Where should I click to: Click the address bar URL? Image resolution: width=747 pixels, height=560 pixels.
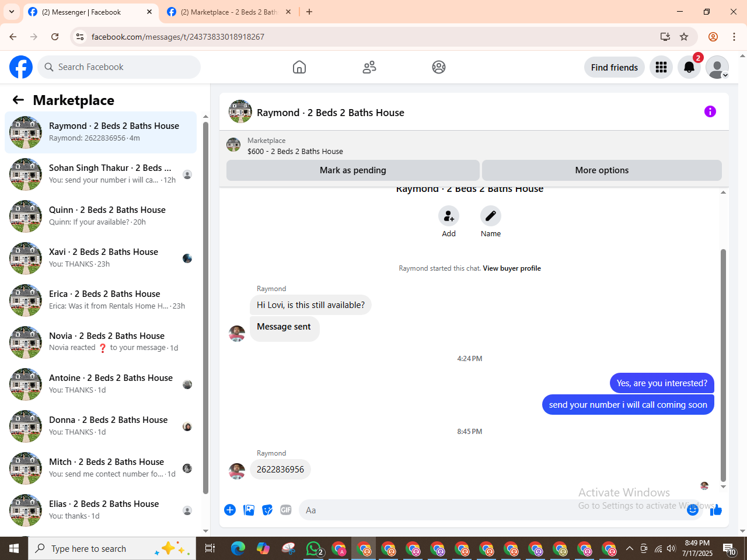coord(178,37)
